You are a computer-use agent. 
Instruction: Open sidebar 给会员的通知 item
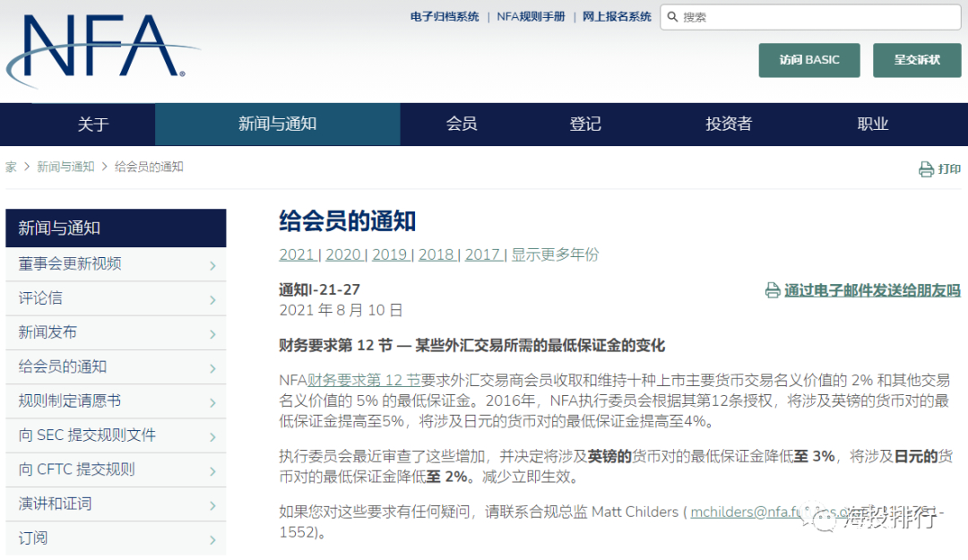pos(116,366)
